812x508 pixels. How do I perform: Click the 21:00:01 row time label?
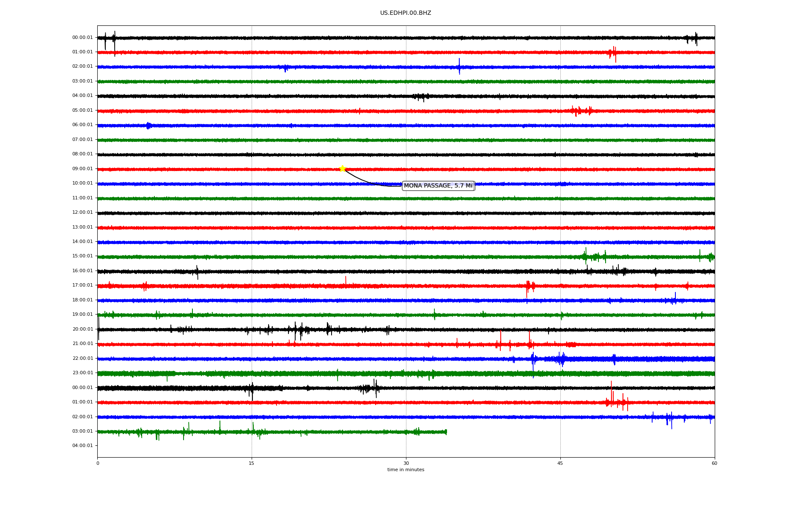click(82, 344)
